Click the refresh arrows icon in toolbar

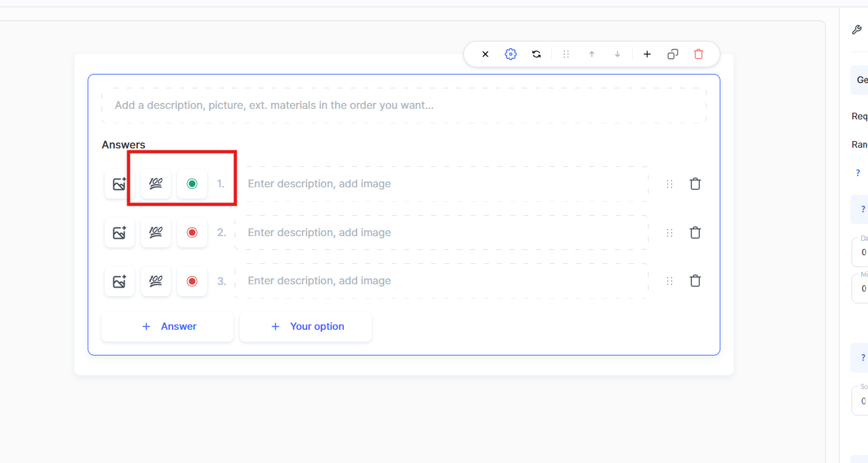pos(536,54)
